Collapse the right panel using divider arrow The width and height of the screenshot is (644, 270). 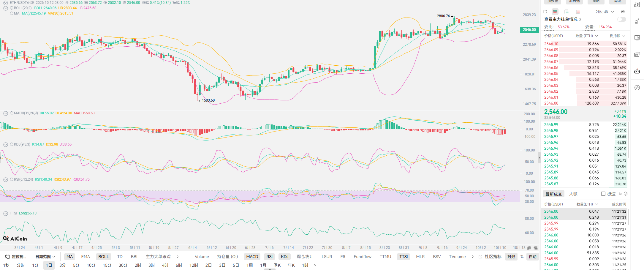539,158
